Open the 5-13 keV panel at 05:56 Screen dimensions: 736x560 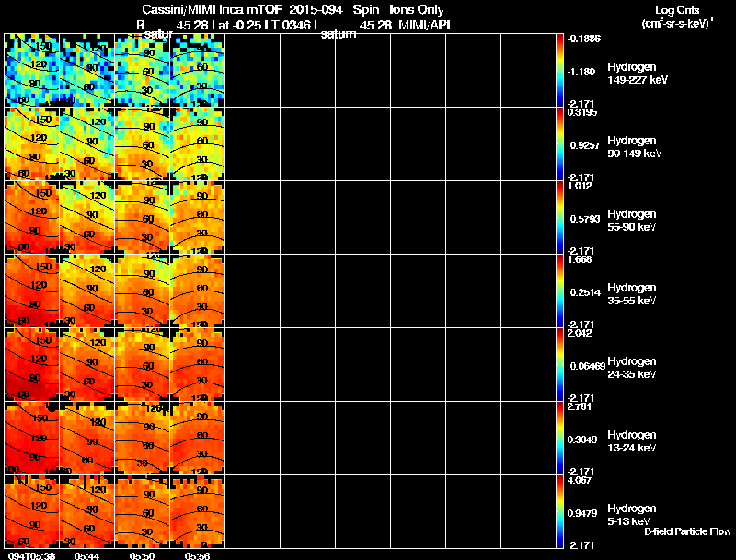click(x=197, y=512)
